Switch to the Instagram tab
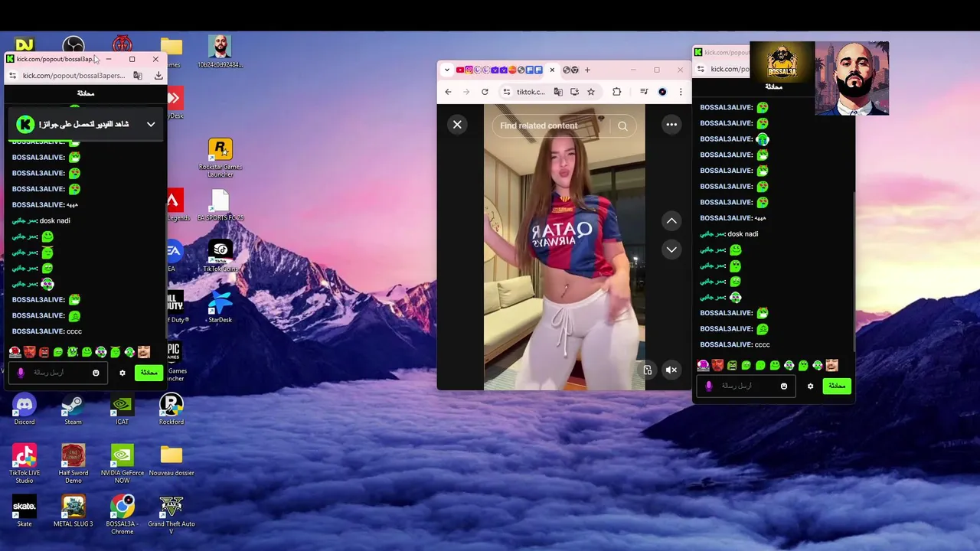The image size is (980, 551). point(469,70)
